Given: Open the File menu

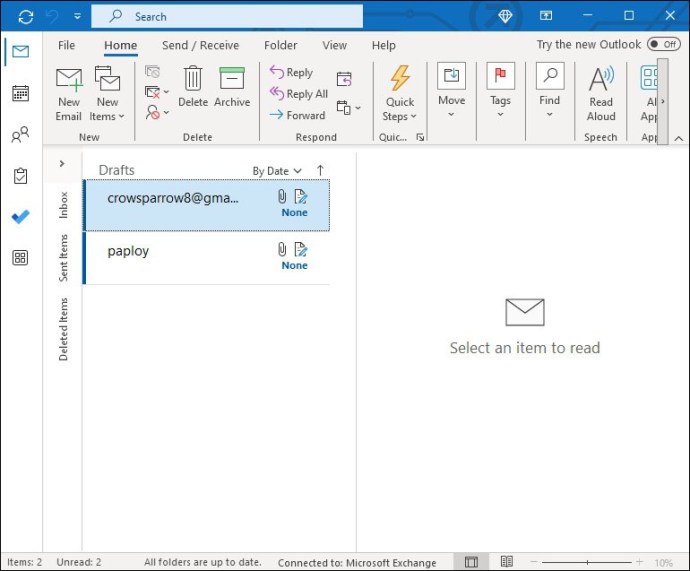Looking at the screenshot, I should coord(66,45).
